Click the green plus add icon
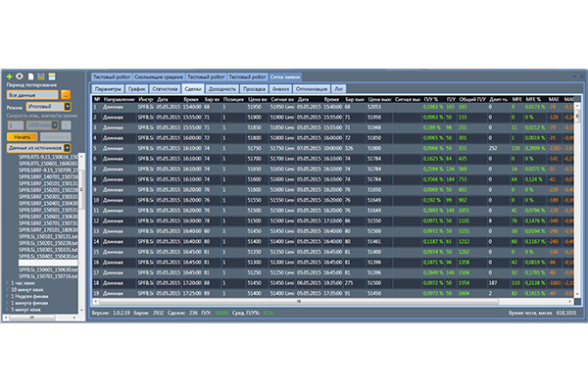Screen dimensions: 588x392 pos(10,75)
